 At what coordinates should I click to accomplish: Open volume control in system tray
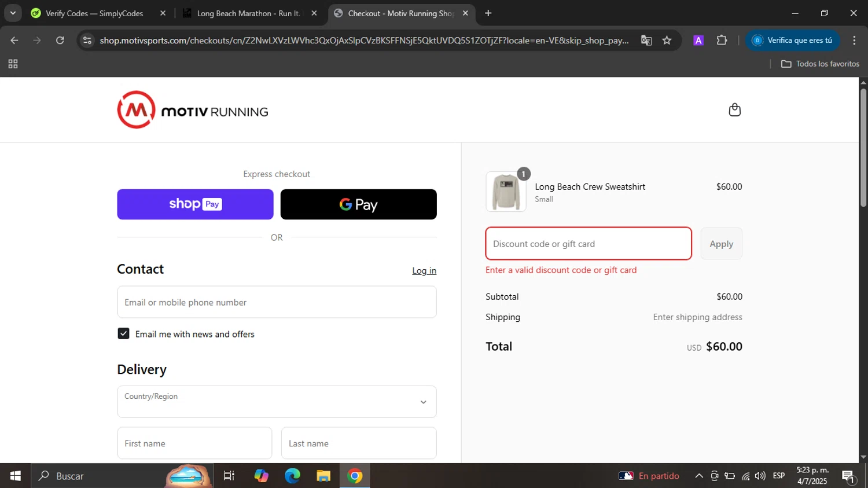tap(760, 476)
